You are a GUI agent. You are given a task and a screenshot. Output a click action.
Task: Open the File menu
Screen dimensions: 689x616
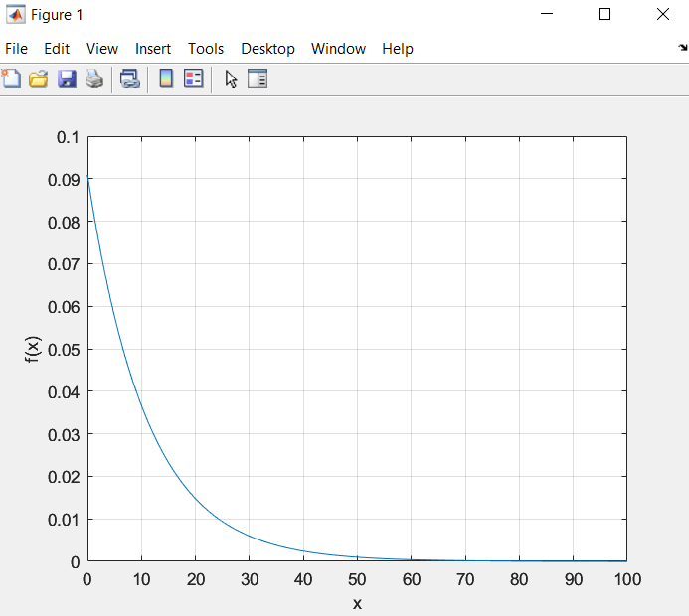point(16,49)
